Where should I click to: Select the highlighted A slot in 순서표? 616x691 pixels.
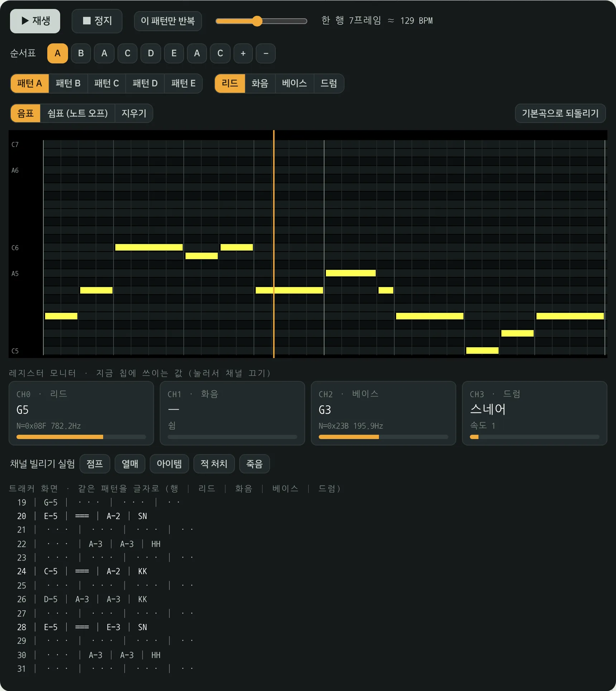[58, 53]
